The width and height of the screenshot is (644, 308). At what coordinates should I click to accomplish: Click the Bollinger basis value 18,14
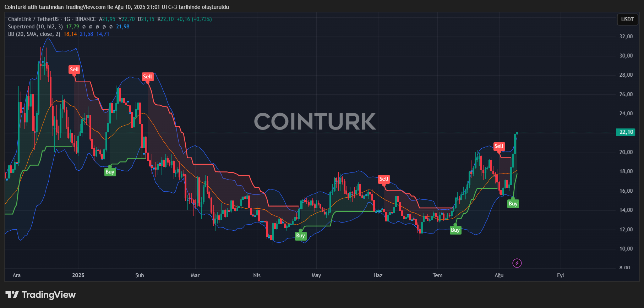pos(70,34)
